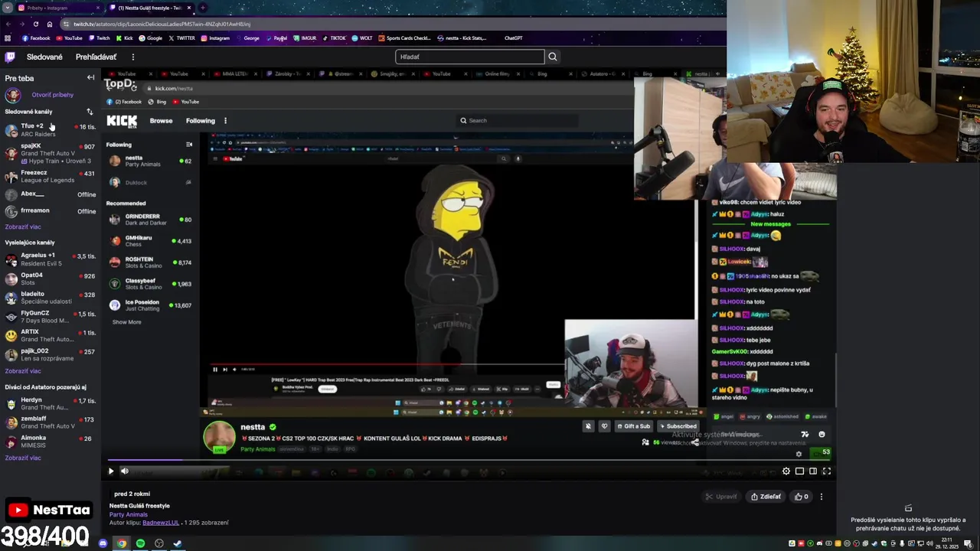
Task: Expand viewers-also-watch Zobraziť viac under Aimonka
Action: pos(23,458)
